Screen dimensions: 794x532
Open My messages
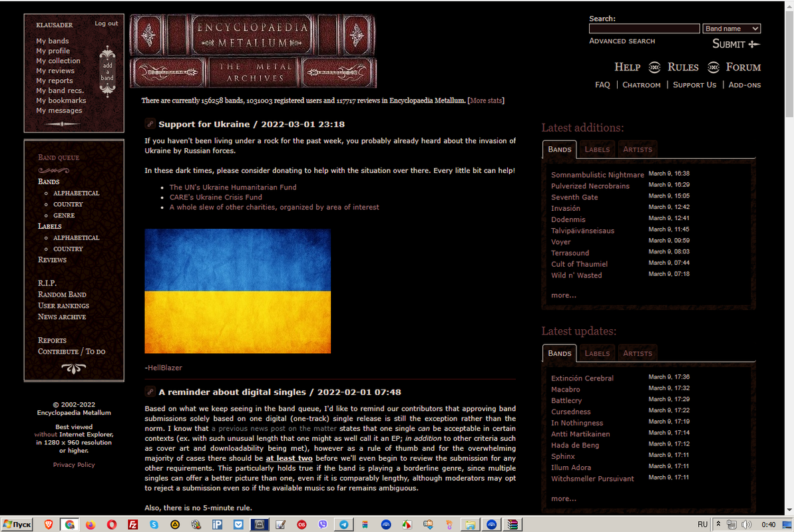(x=59, y=110)
